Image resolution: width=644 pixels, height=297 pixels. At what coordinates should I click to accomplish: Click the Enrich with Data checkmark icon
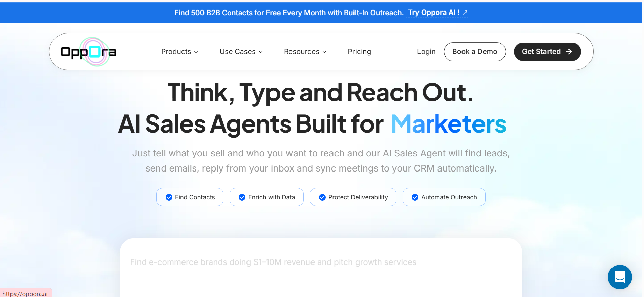[242, 197]
